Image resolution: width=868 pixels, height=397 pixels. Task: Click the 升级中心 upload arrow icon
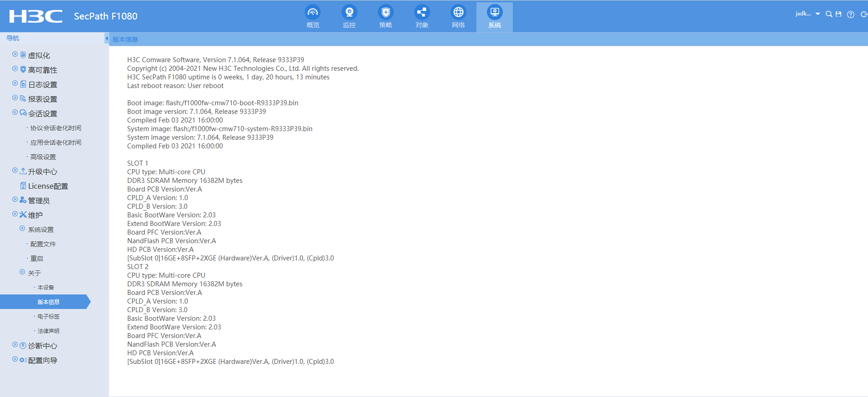23,171
